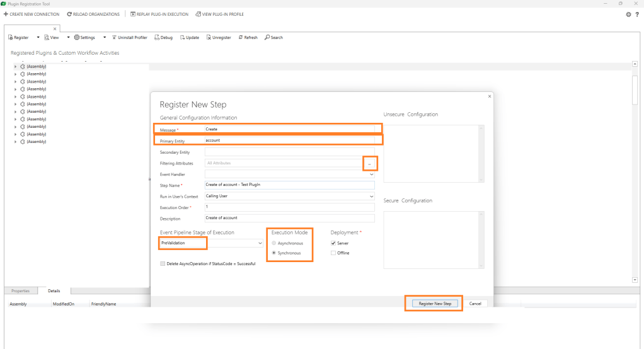This screenshot has height=349, width=644.
Task: Switch to the Properties tab
Action: 20,291
